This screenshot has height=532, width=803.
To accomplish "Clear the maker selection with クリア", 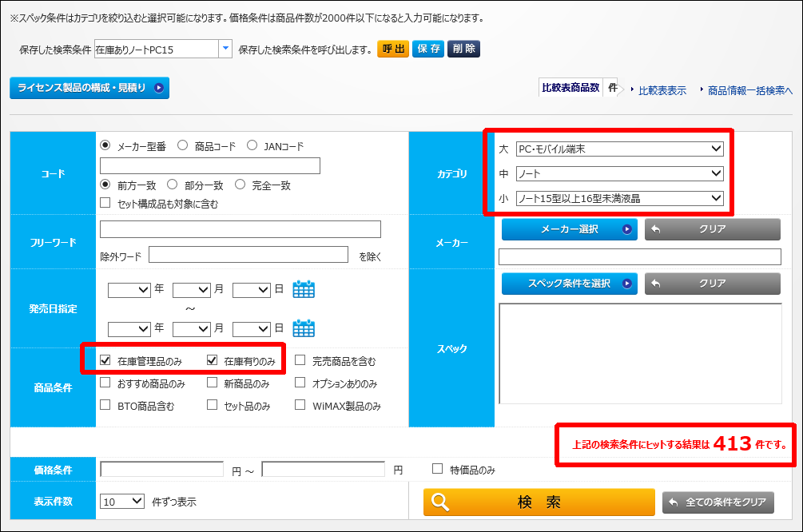I will click(x=712, y=229).
